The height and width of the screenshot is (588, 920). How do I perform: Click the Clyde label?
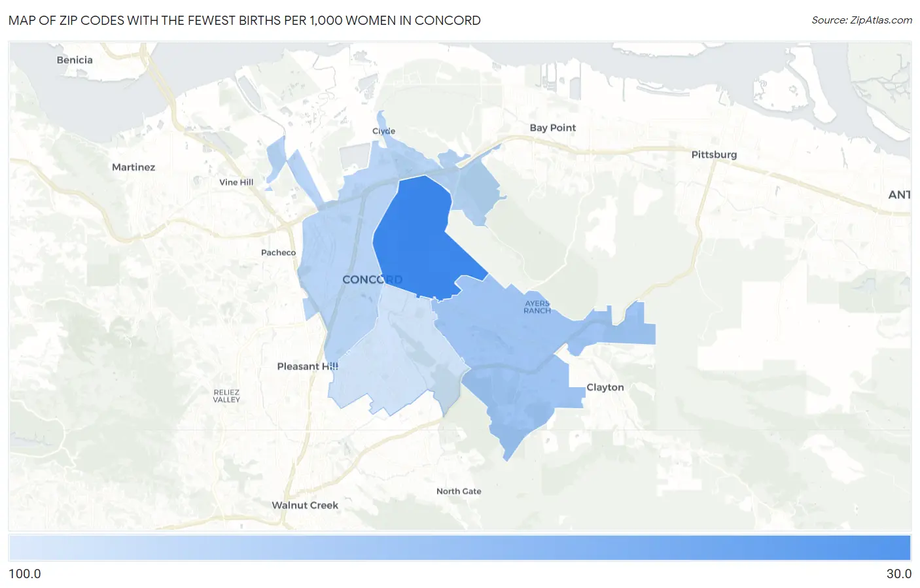coord(383,131)
